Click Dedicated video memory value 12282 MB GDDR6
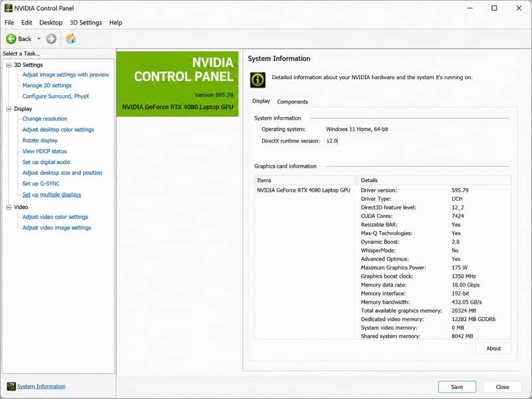The image size is (532, 399). [x=473, y=319]
